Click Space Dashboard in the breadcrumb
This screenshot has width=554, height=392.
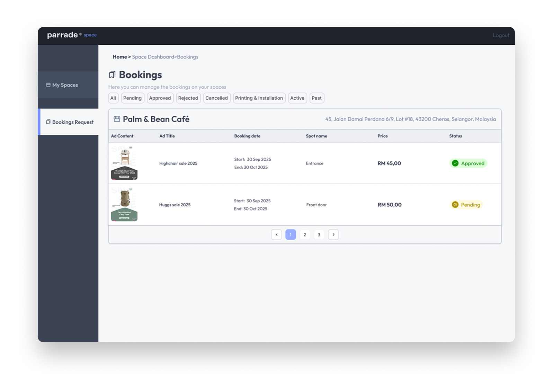pyautogui.click(x=153, y=57)
